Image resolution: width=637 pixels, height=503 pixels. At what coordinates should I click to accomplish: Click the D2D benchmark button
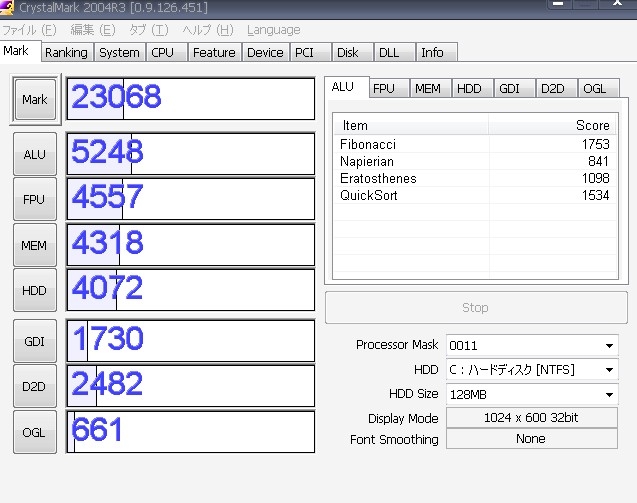click(x=34, y=386)
